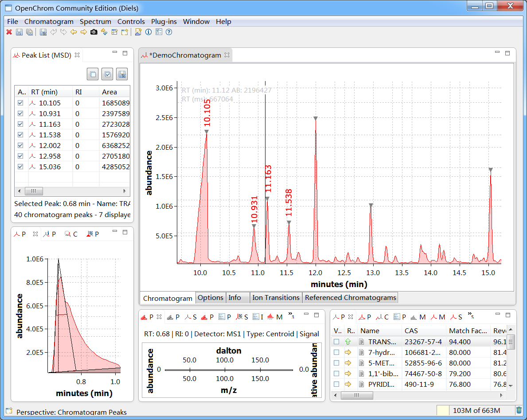Minimize the Peak List (MSD) panel

click(x=115, y=52)
